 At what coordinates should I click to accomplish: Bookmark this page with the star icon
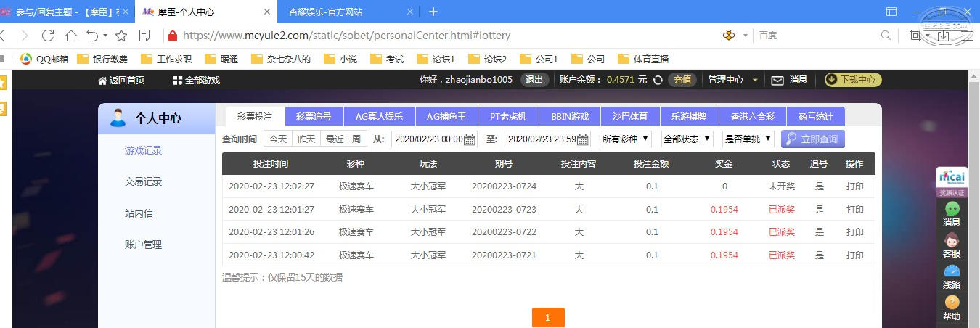[121, 35]
